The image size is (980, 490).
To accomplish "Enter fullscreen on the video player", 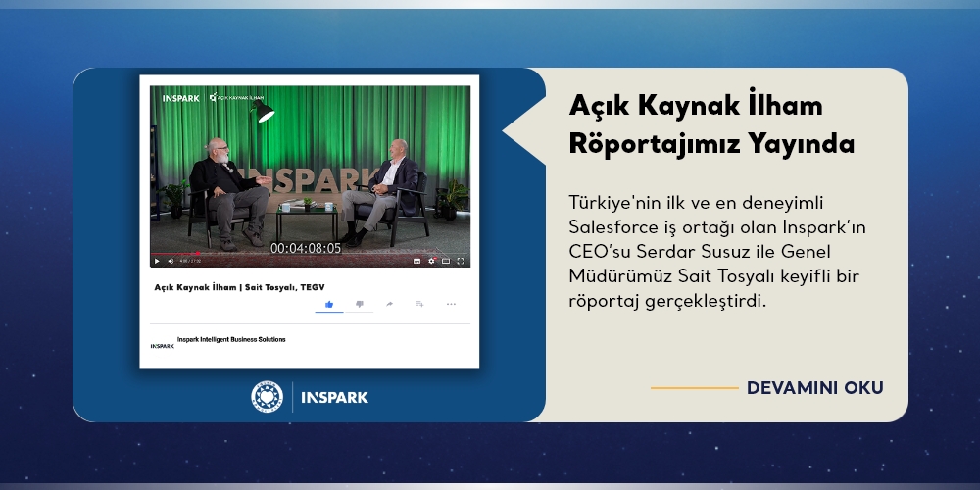I will click(462, 262).
